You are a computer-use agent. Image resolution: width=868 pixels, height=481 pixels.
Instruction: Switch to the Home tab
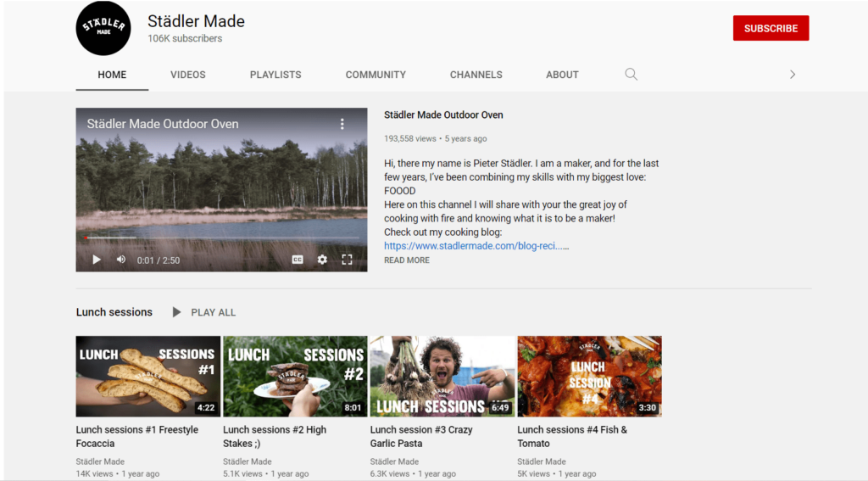point(112,75)
